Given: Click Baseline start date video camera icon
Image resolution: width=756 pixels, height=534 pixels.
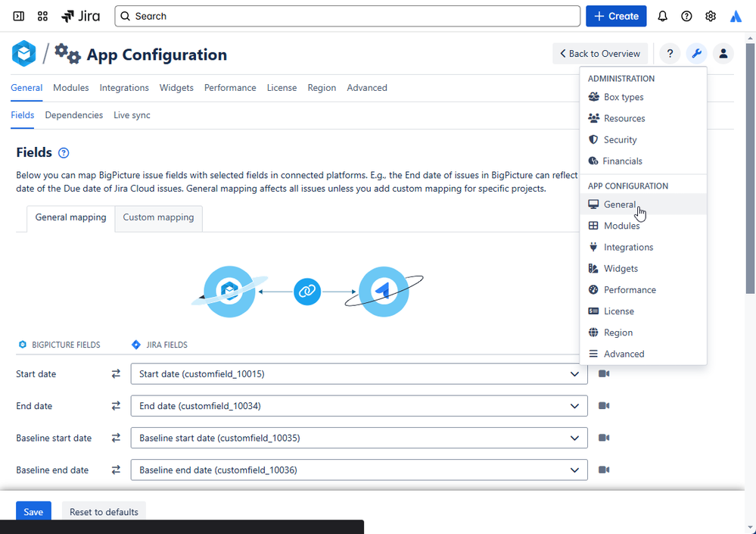Looking at the screenshot, I should (x=604, y=438).
